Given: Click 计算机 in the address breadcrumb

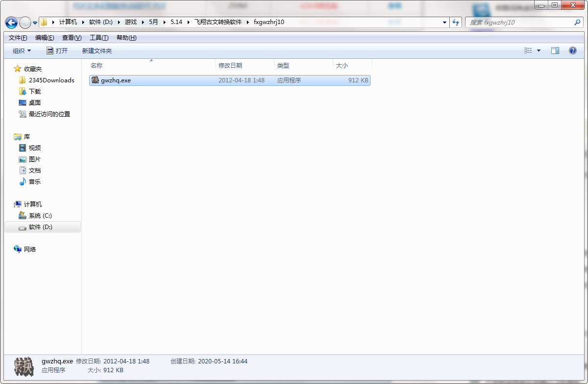Looking at the screenshot, I should point(68,22).
